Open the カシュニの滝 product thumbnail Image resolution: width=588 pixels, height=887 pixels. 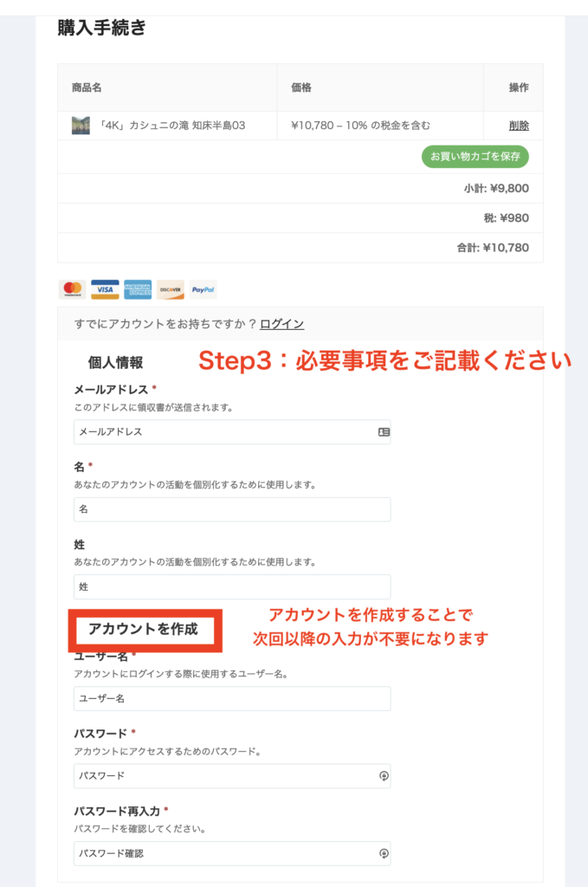(81, 126)
